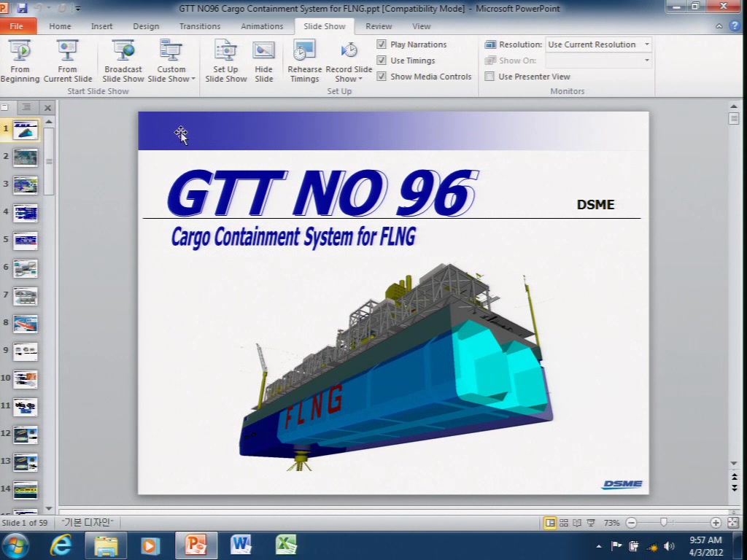Switch to the Home tab

pyautogui.click(x=60, y=26)
